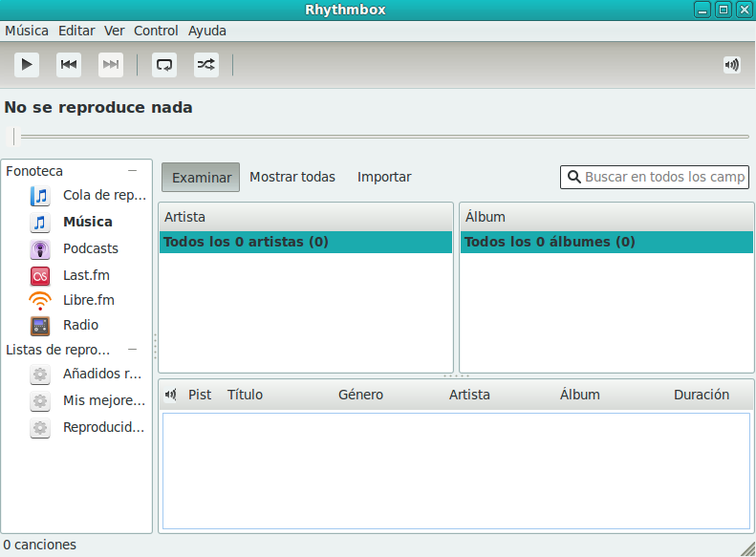
Task: Open the Control menu
Action: (156, 31)
